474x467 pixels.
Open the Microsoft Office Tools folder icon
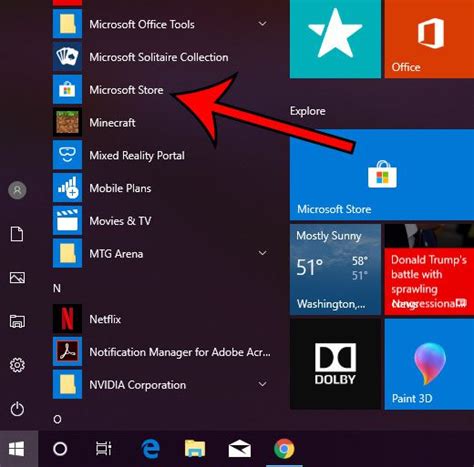click(67, 24)
